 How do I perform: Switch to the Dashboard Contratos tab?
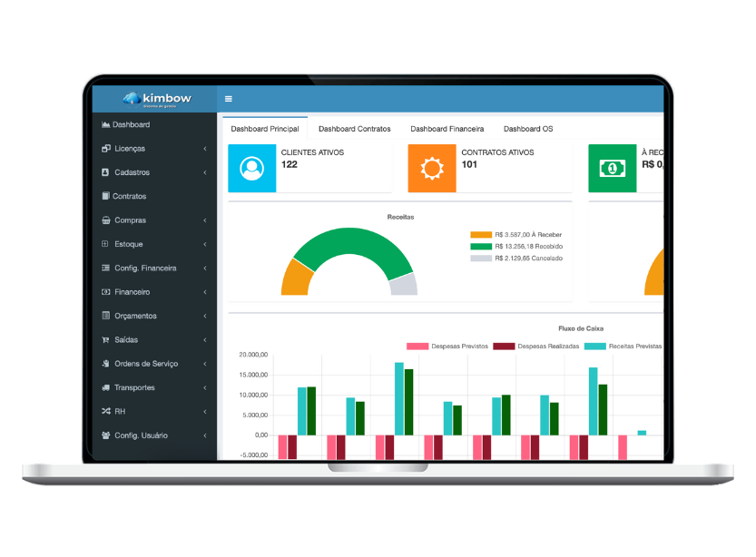tap(354, 129)
